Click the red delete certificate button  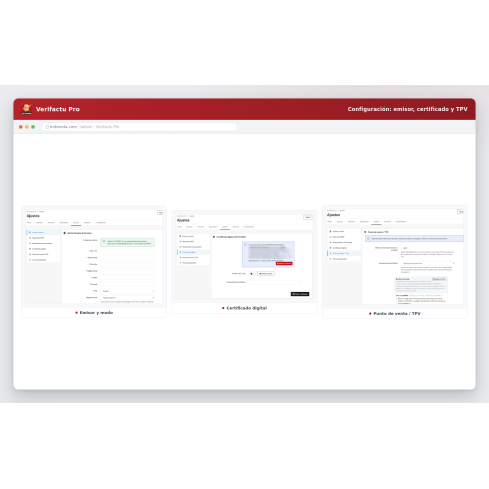(x=284, y=264)
